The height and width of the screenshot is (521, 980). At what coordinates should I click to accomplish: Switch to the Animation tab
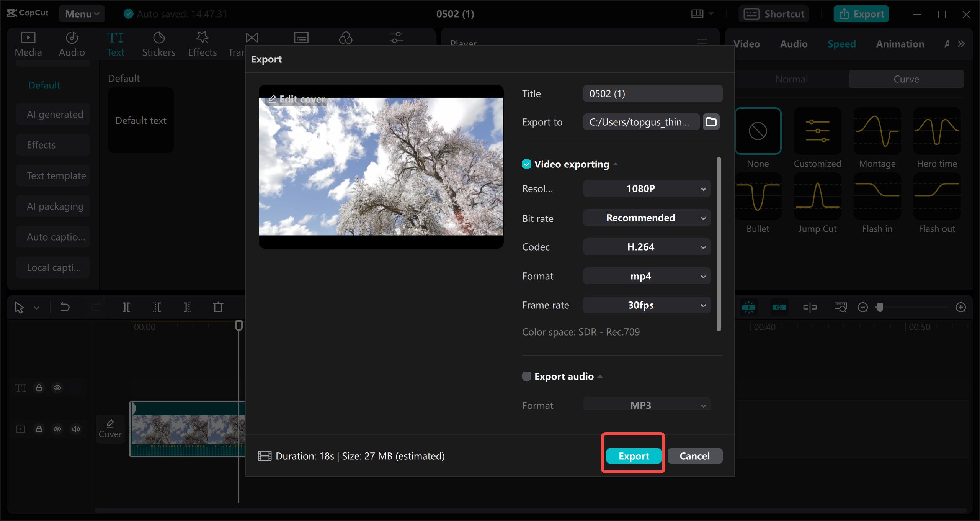click(x=900, y=44)
